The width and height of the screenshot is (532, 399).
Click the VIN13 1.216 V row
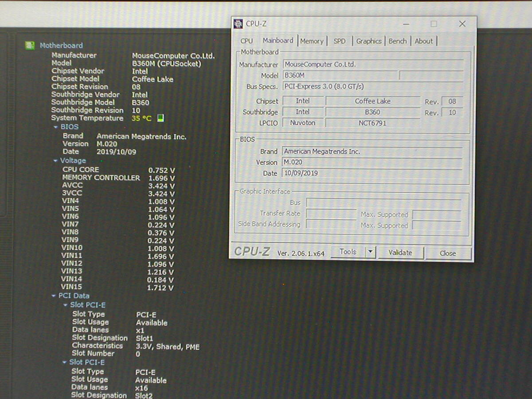[x=117, y=272]
